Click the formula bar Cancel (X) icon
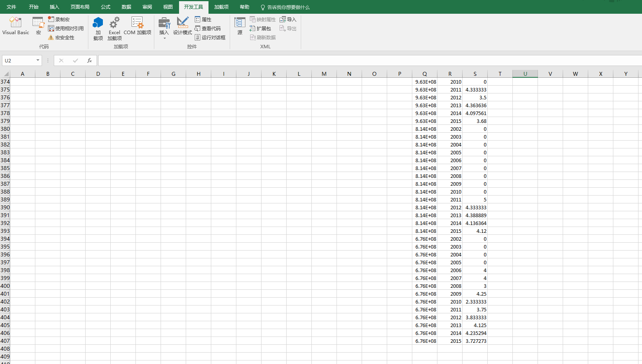Viewport: 642px width, 364px height. [61, 60]
